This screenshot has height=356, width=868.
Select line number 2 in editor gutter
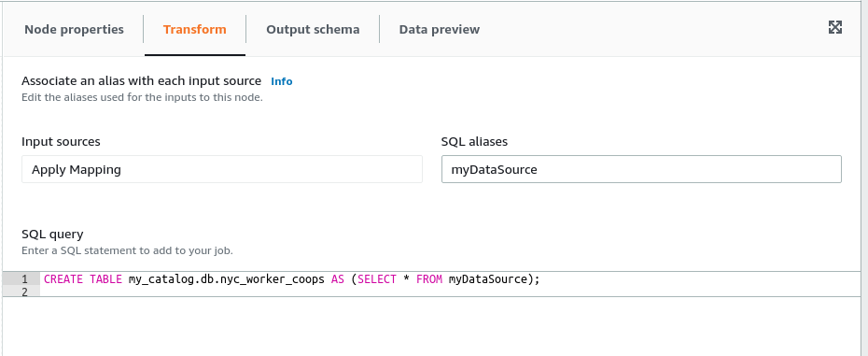(x=25, y=292)
